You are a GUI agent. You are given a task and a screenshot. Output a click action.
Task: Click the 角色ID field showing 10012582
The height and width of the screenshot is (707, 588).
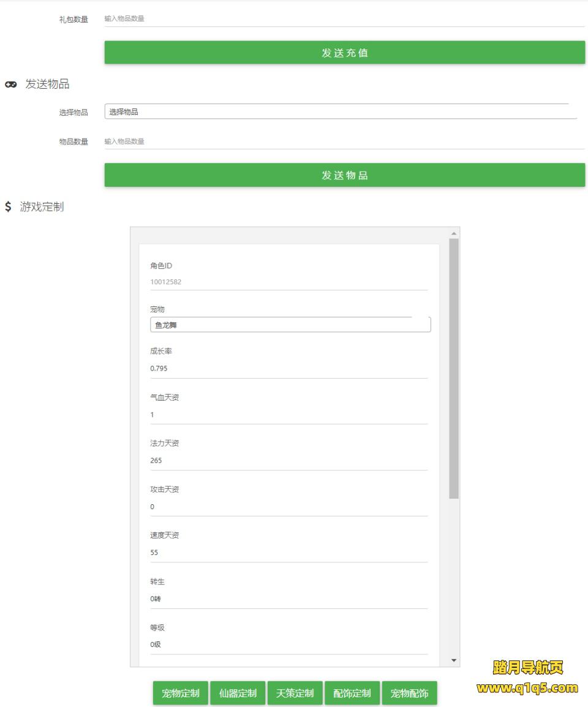point(288,282)
